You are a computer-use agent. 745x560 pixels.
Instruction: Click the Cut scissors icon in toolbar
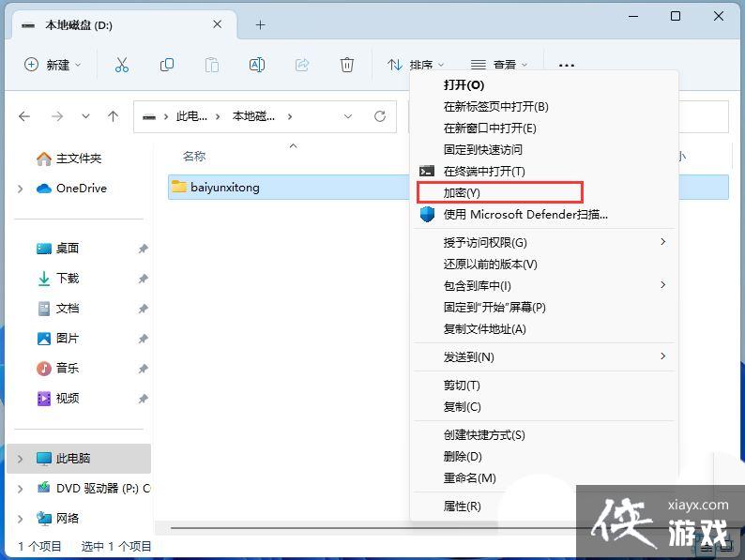[x=122, y=65]
